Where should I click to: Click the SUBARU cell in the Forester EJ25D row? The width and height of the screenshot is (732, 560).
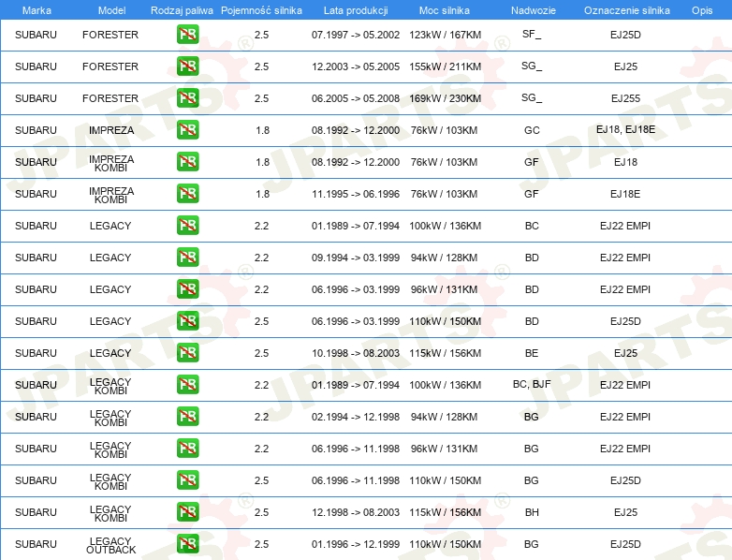point(36,35)
